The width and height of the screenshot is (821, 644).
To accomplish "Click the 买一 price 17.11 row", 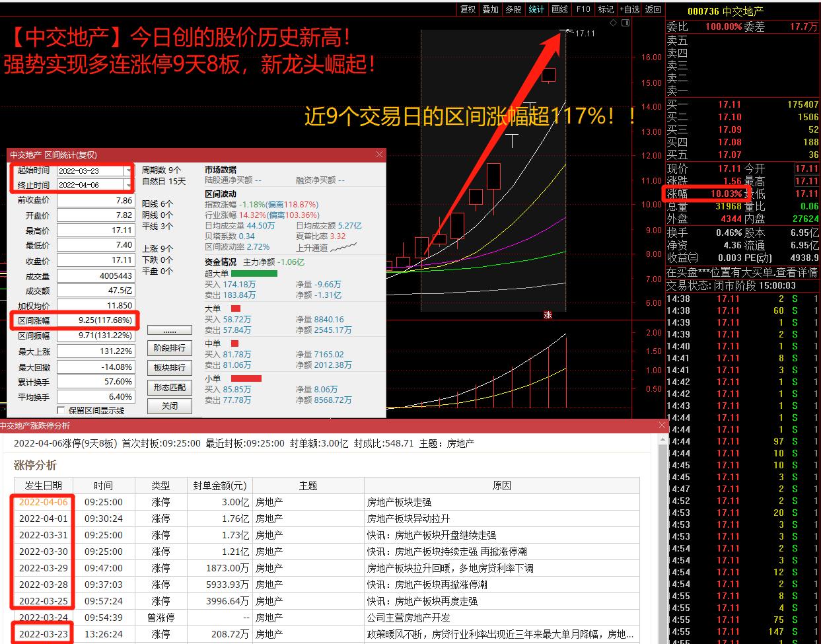I will tap(743, 104).
